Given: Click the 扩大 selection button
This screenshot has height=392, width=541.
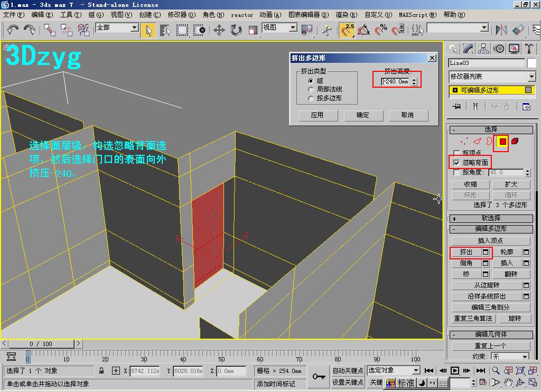Looking at the screenshot, I should pos(511,184).
